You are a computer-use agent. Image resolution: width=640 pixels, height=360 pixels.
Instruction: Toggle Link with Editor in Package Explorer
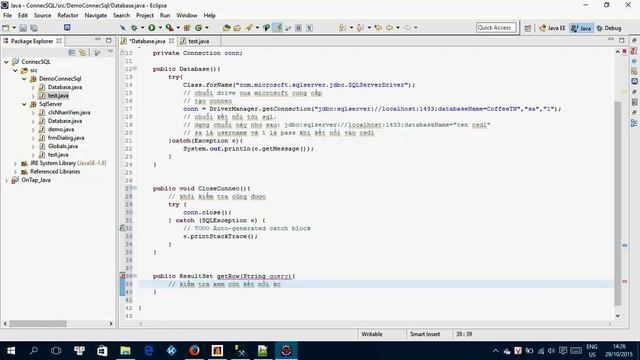coord(83,53)
